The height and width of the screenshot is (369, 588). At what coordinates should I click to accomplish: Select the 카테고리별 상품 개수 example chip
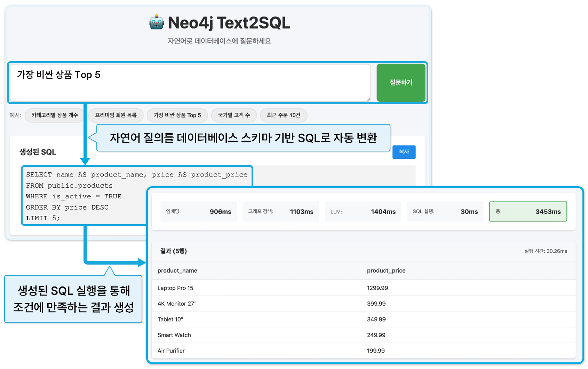point(55,115)
